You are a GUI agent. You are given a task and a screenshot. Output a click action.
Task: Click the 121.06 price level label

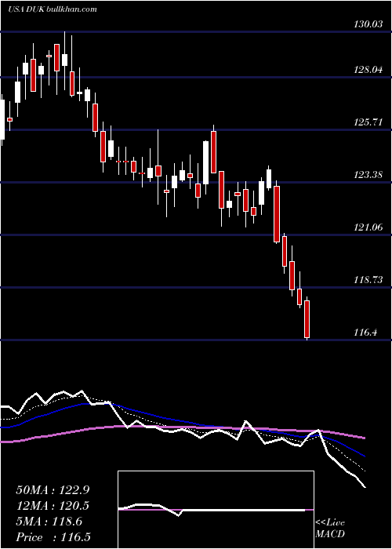click(x=367, y=227)
